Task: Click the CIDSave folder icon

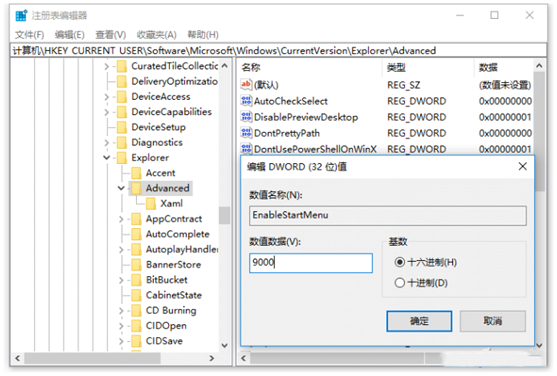Action: pyautogui.click(x=136, y=341)
